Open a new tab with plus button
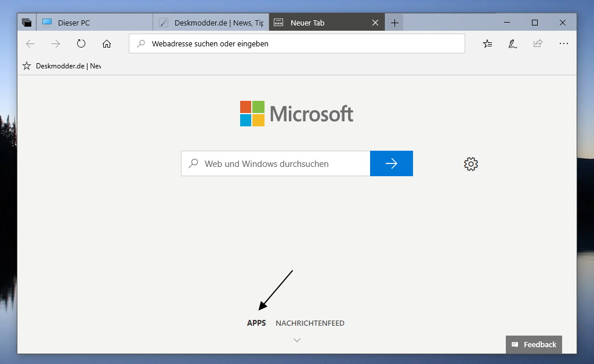The height and width of the screenshot is (364, 594). 394,23
